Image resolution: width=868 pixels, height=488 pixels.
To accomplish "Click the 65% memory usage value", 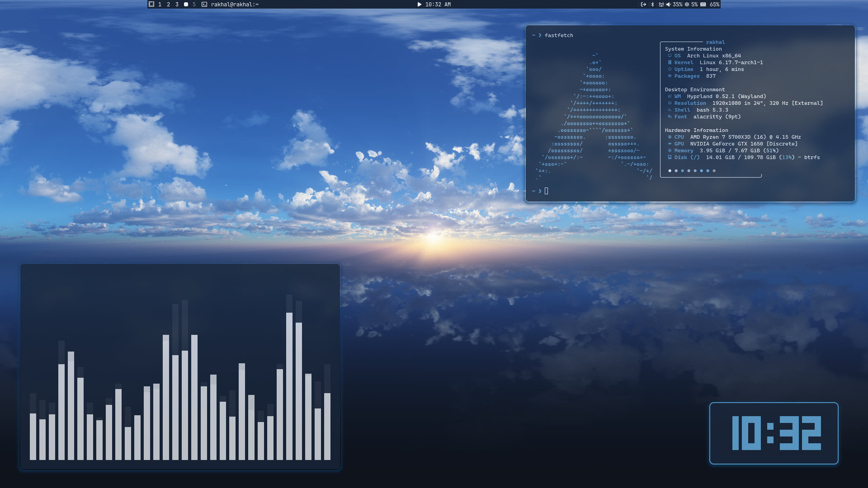I will pos(714,5).
